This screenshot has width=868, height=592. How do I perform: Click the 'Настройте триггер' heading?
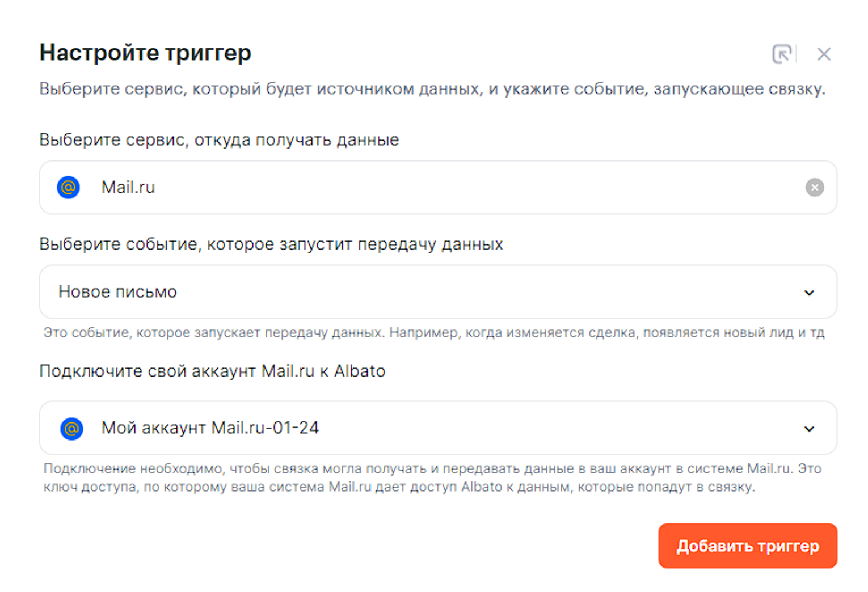145,53
